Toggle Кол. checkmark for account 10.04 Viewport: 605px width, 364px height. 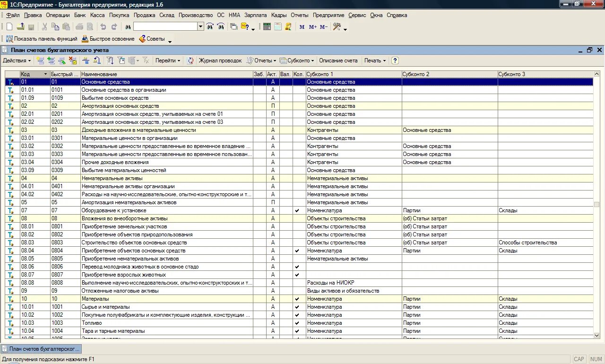(x=297, y=331)
